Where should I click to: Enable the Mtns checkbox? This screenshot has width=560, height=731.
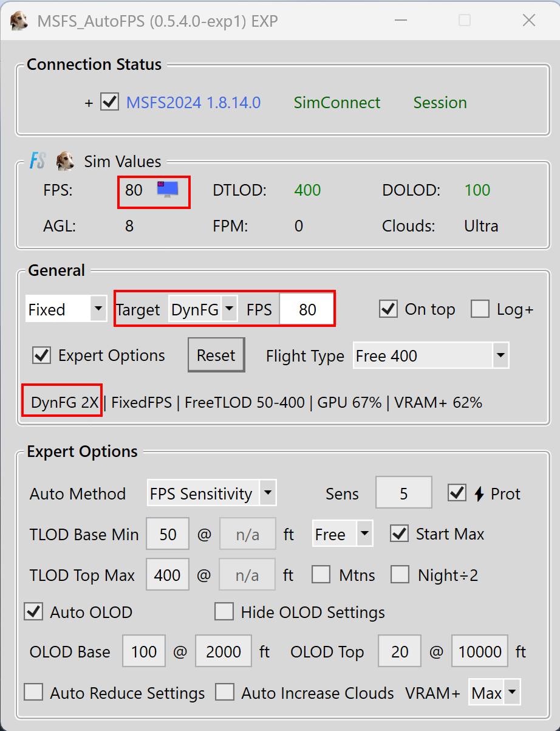[x=321, y=574]
